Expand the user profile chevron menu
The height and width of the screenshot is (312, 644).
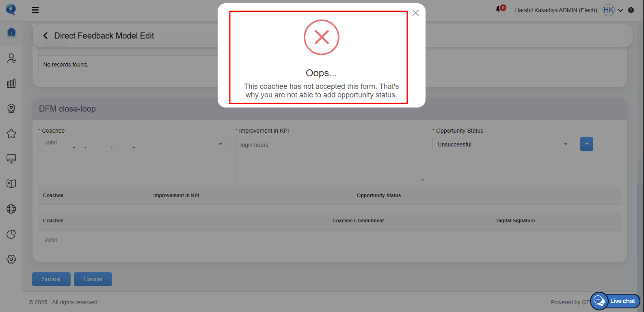click(x=620, y=11)
